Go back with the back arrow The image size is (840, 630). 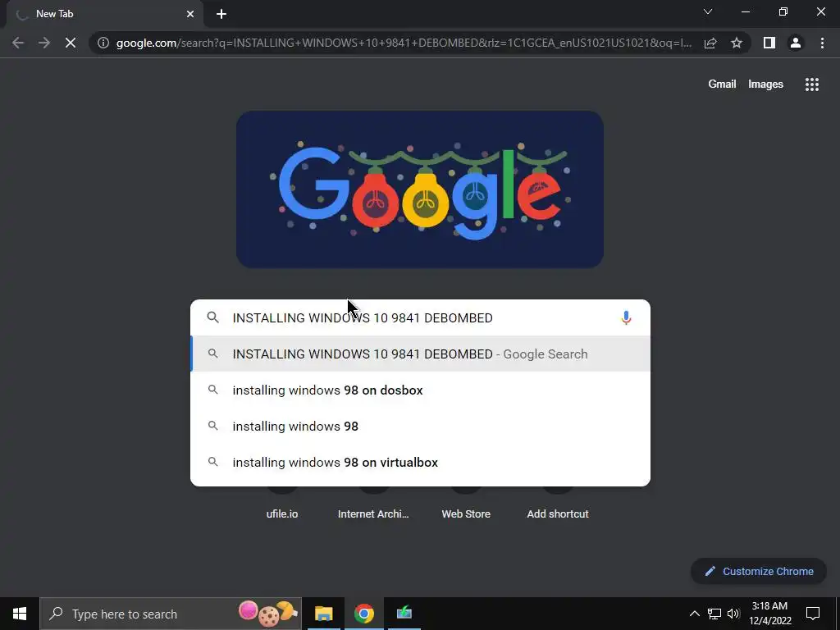[18, 43]
